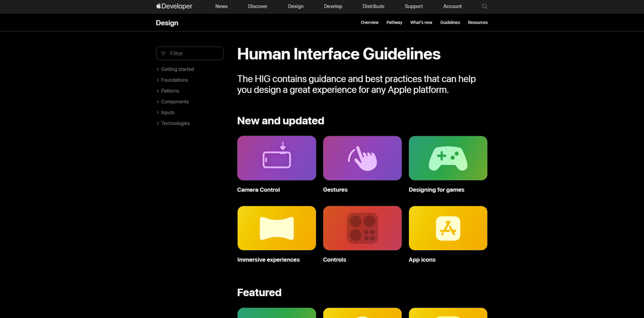Open the Technologies sidebar link
This screenshot has height=318, width=644.
pyautogui.click(x=175, y=123)
